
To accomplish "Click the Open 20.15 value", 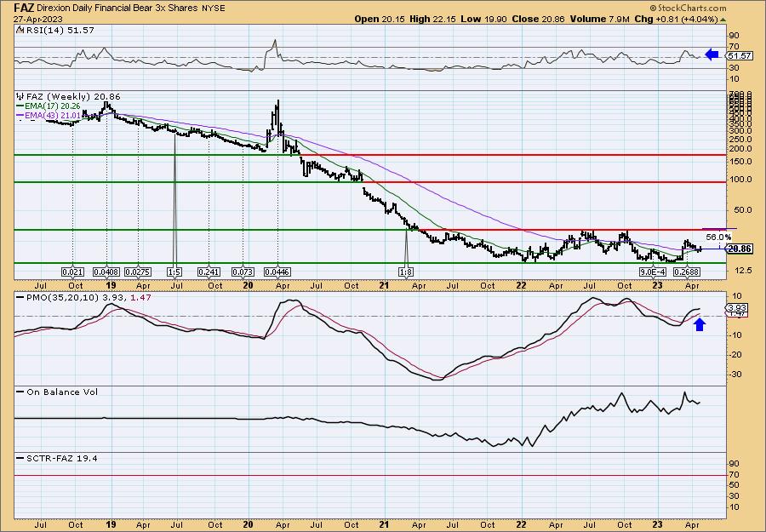I will (379, 20).
